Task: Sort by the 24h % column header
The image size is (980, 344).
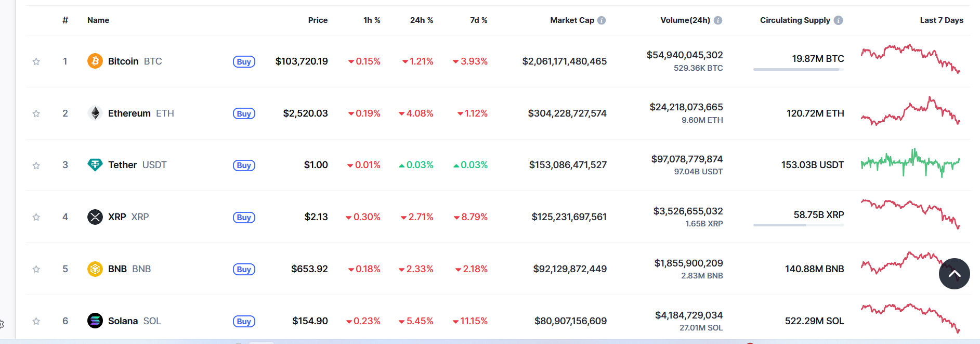Action: pyautogui.click(x=422, y=20)
